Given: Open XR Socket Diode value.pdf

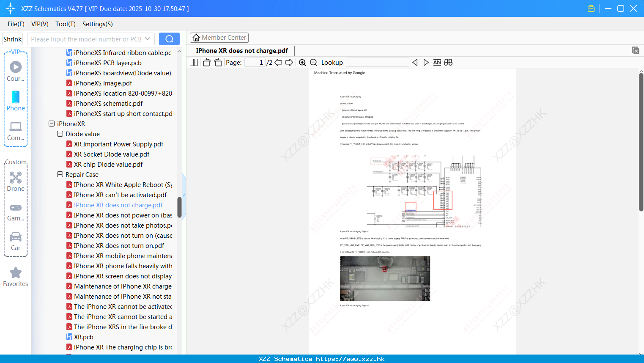Looking at the screenshot, I should coord(108,154).
